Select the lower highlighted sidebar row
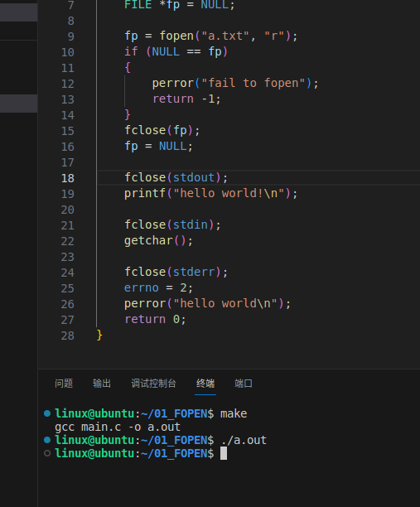420x507 pixels. [19, 104]
